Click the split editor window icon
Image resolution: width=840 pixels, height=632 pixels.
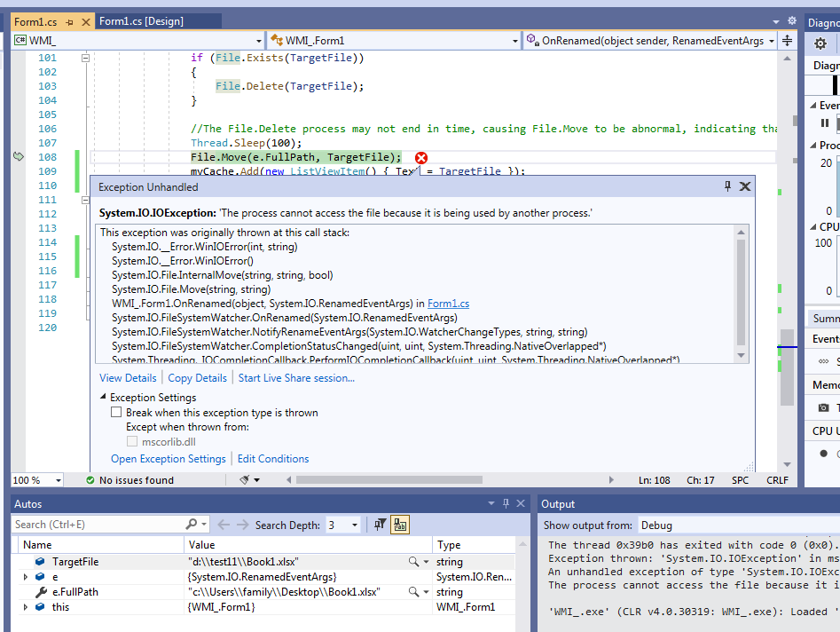click(x=787, y=41)
